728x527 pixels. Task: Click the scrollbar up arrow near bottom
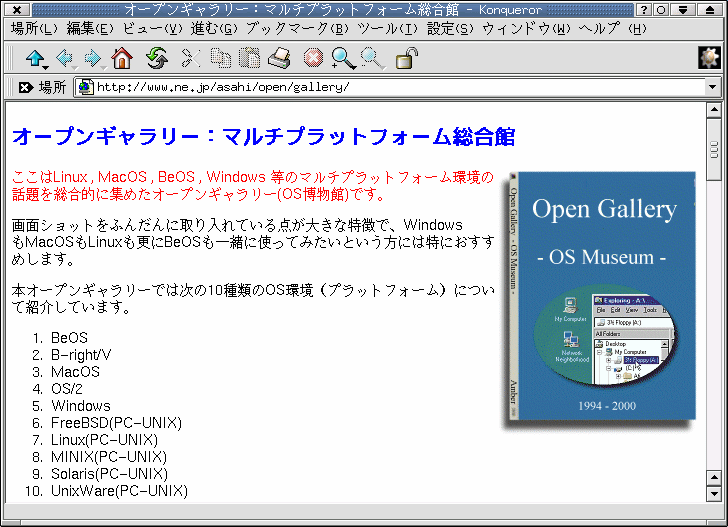pos(714,478)
